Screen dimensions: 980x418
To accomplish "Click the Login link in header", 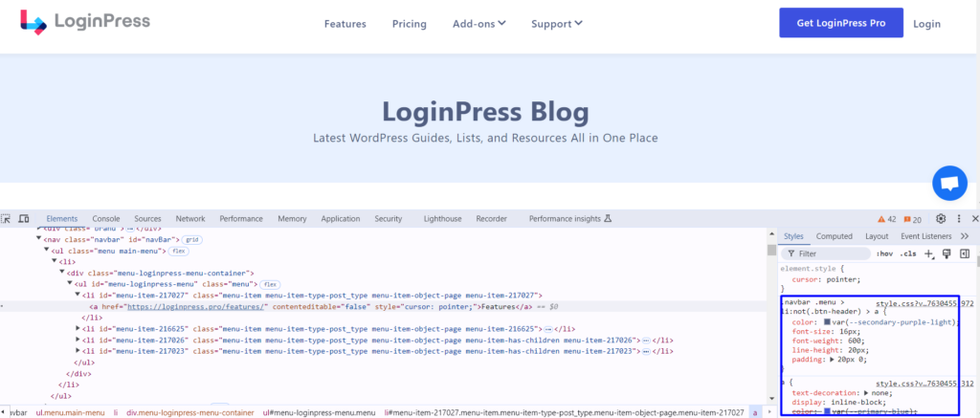I will coord(926,24).
